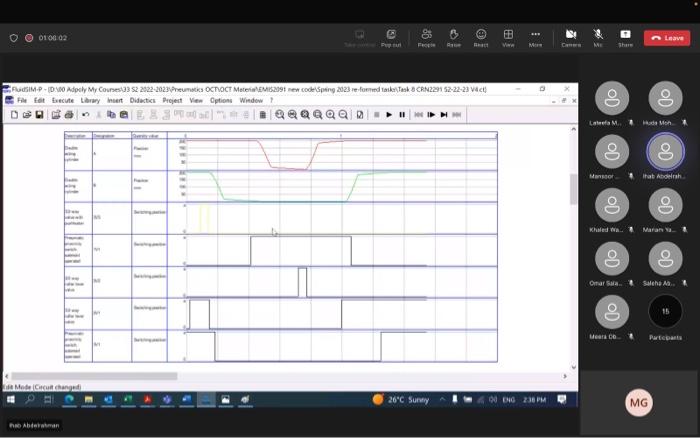Click the check circuit page icon

point(359,115)
